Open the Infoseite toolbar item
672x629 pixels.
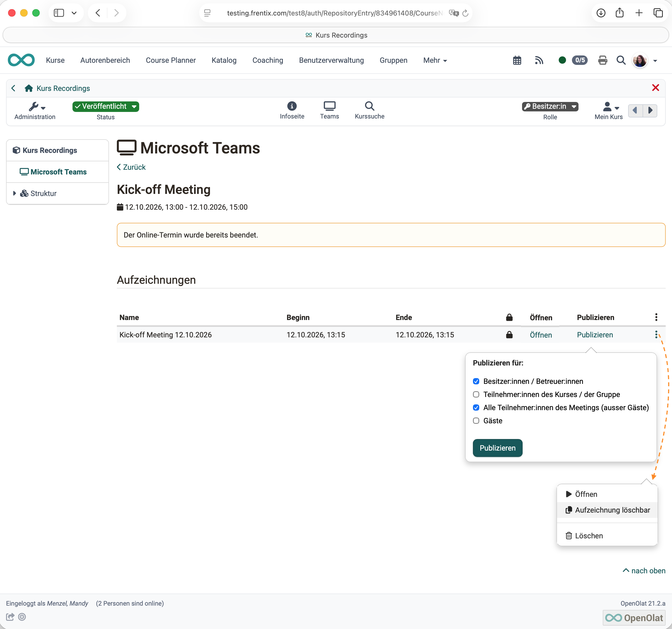[292, 111]
